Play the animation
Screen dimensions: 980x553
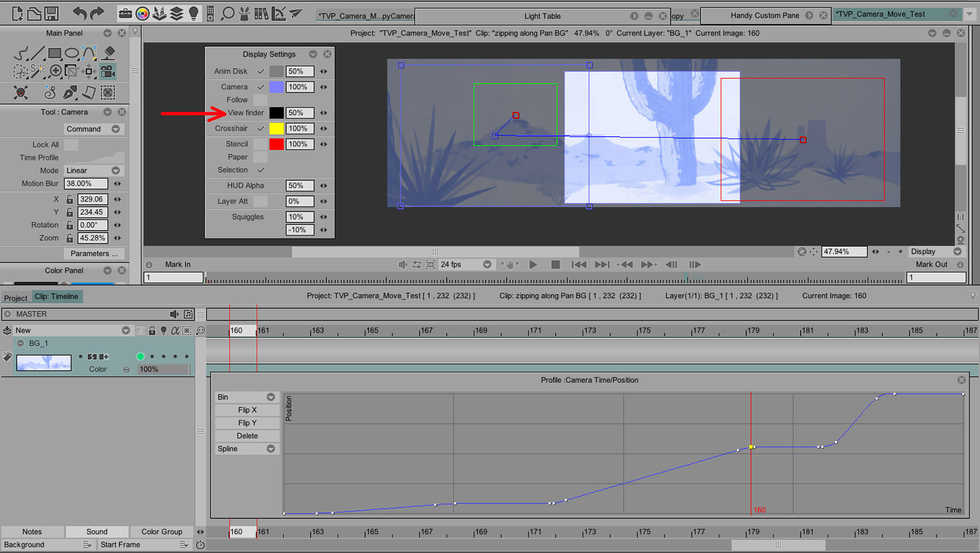tap(533, 265)
